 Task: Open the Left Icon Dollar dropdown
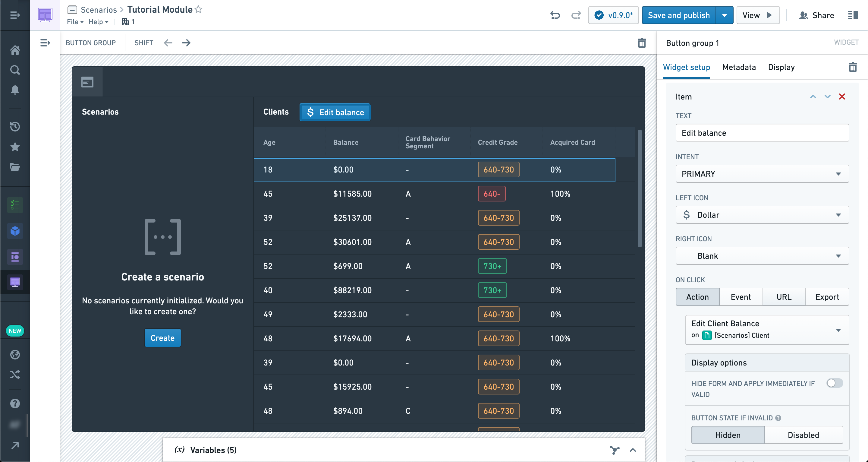pos(762,215)
